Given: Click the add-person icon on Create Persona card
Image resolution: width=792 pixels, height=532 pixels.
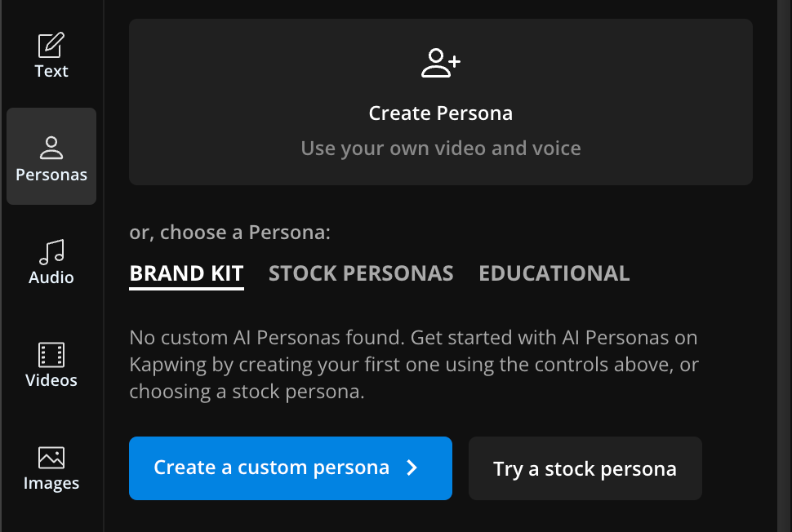Looking at the screenshot, I should (x=440, y=62).
